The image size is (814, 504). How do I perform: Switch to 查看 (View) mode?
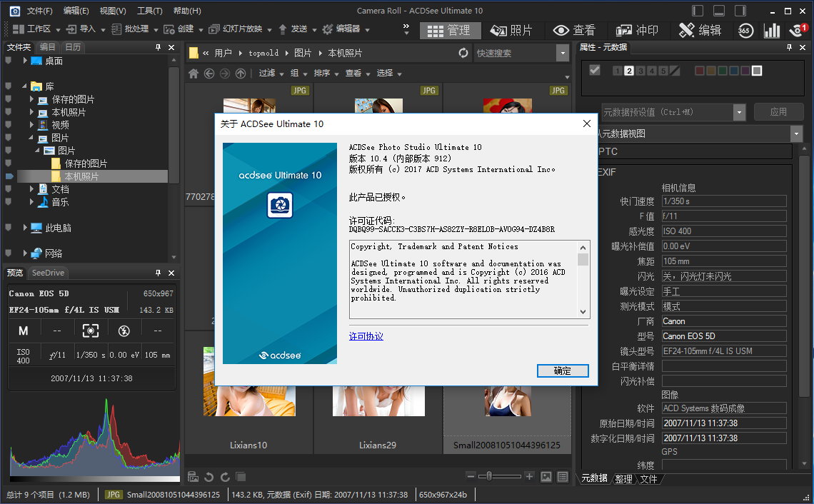coord(574,31)
